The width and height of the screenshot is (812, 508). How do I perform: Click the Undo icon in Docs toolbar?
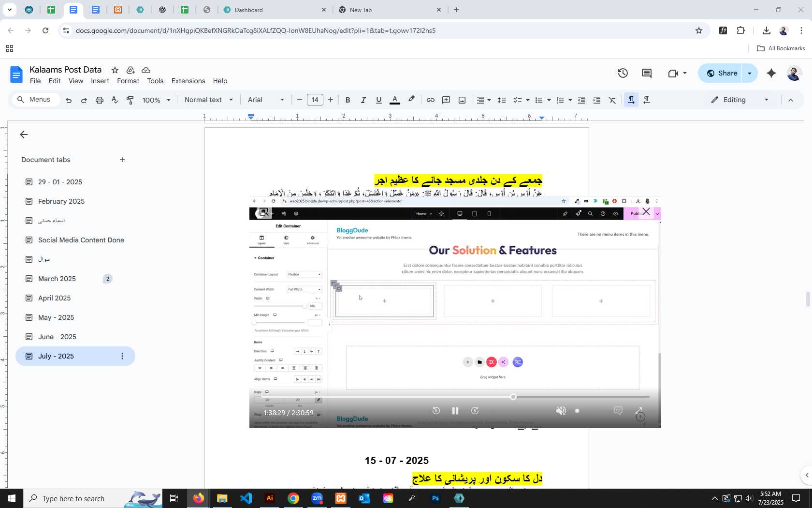point(69,100)
